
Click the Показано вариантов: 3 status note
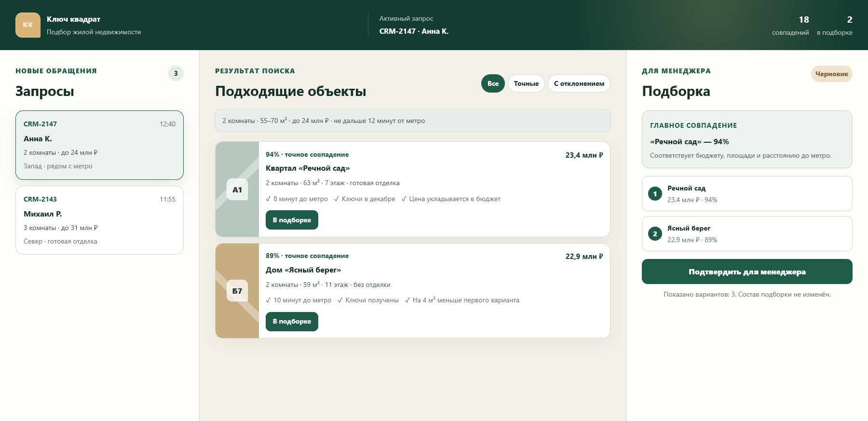[x=747, y=294]
